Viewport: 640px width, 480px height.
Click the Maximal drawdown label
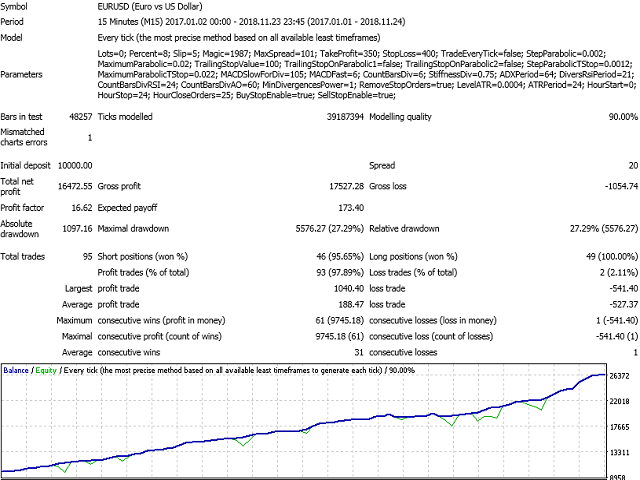133,229
